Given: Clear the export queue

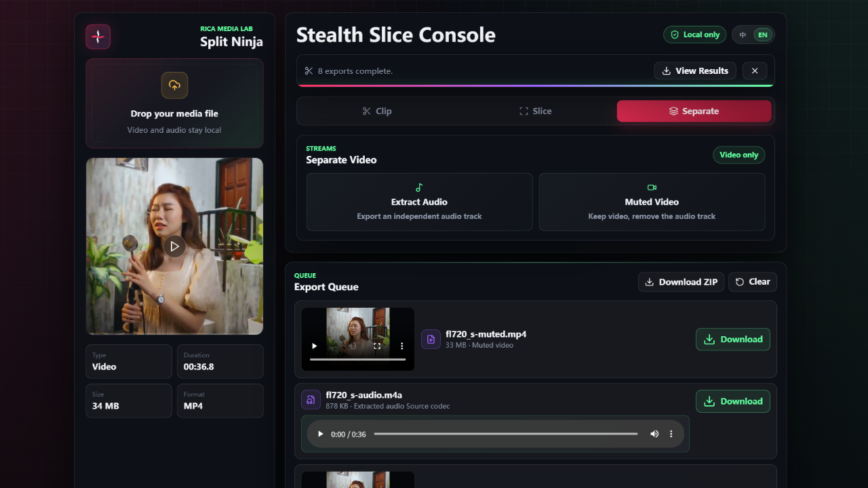Looking at the screenshot, I should [x=753, y=282].
